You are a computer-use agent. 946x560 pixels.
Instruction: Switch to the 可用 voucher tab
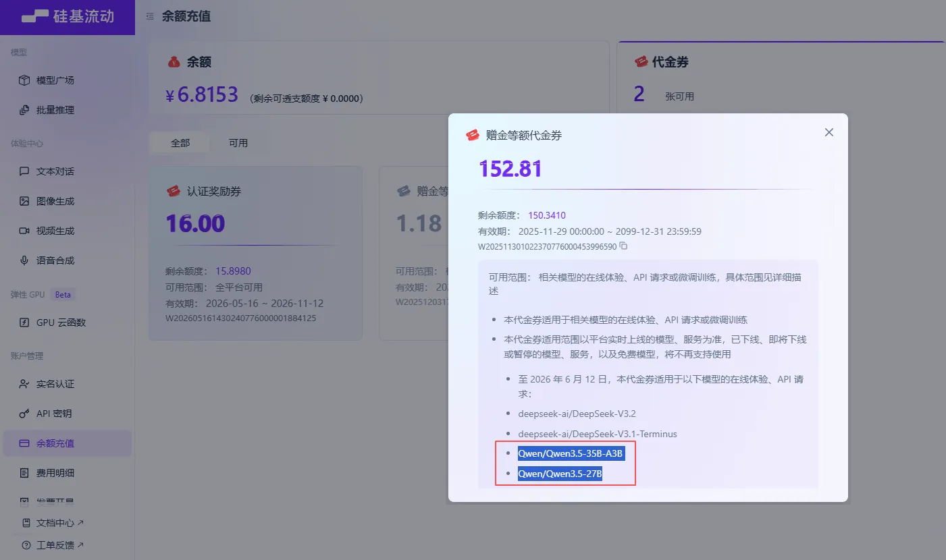point(238,143)
